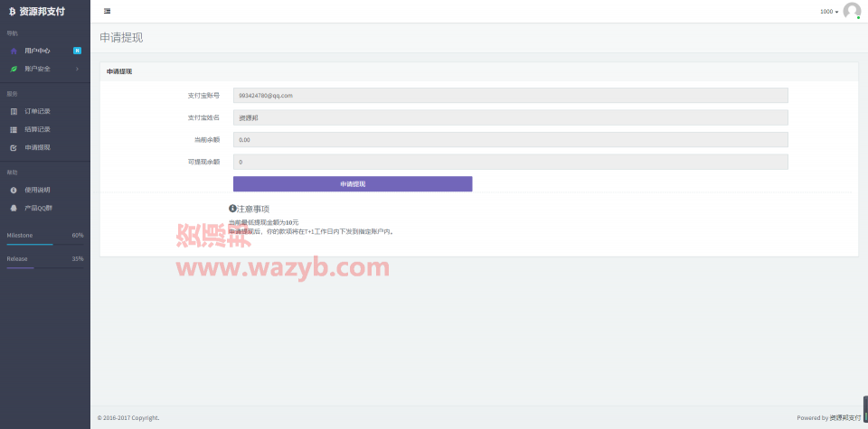
Task: Expand the 账户安全 submenu chevron
Action: pos(77,69)
